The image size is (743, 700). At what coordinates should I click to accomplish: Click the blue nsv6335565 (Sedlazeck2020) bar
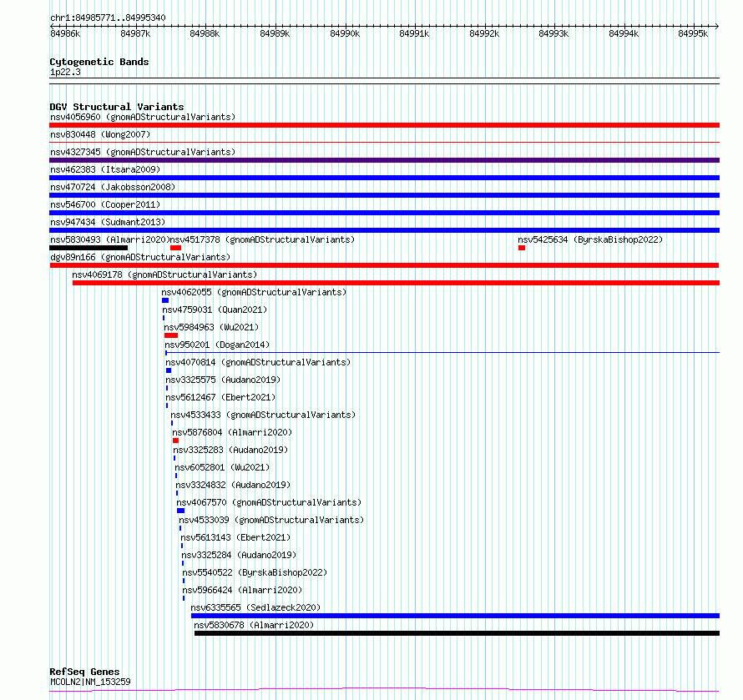pos(455,616)
